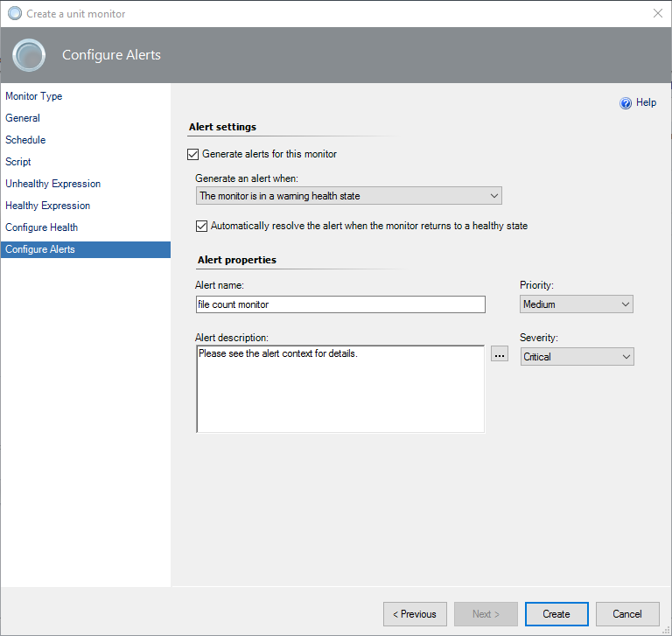Viewport: 672px width, 636px height.
Task: Go to the Monitor Type page
Action: [34, 96]
